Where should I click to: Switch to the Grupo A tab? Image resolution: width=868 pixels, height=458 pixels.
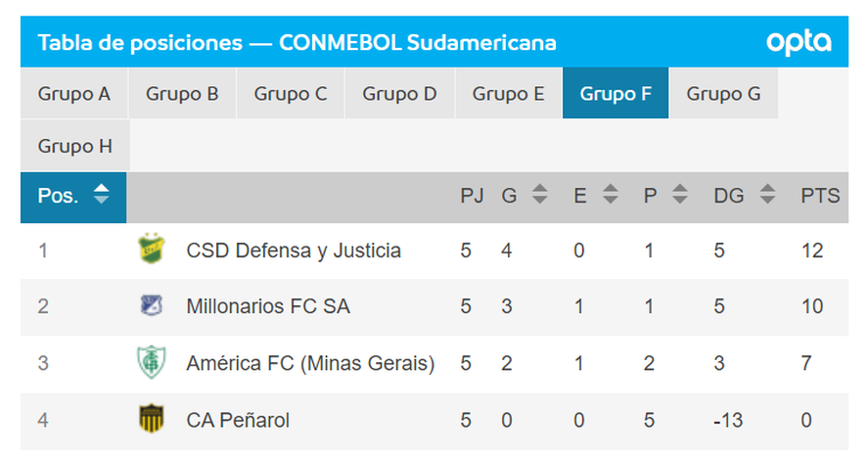pyautogui.click(x=74, y=94)
